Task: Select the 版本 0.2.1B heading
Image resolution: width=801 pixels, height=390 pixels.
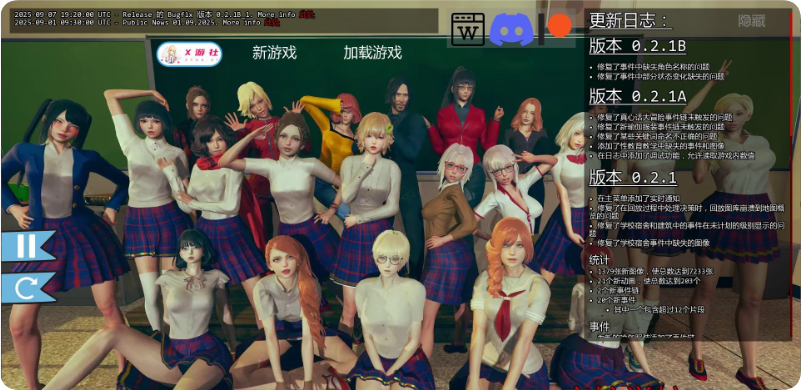Action: [637, 46]
